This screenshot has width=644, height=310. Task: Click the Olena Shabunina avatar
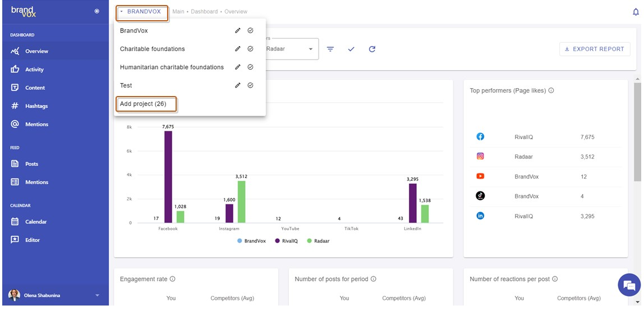click(15, 295)
